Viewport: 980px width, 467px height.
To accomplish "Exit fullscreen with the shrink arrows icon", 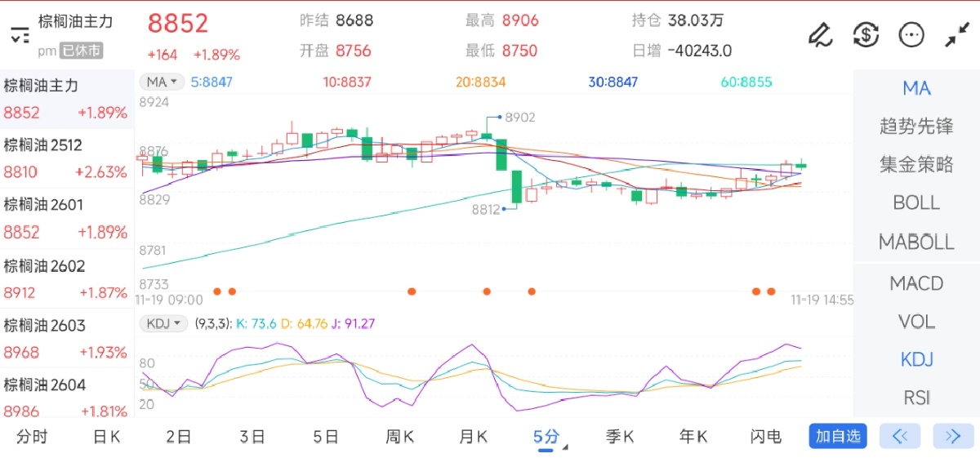I will pyautogui.click(x=956, y=35).
